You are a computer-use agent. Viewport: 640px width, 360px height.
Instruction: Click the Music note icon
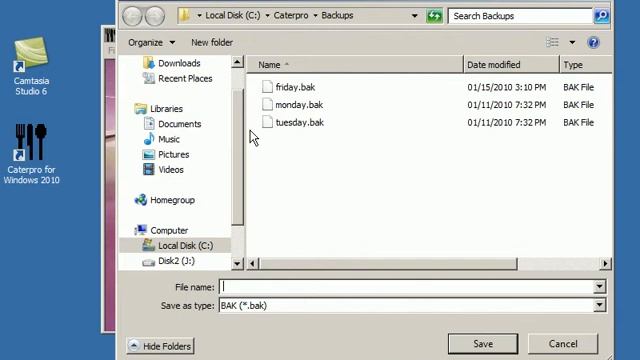(x=149, y=139)
